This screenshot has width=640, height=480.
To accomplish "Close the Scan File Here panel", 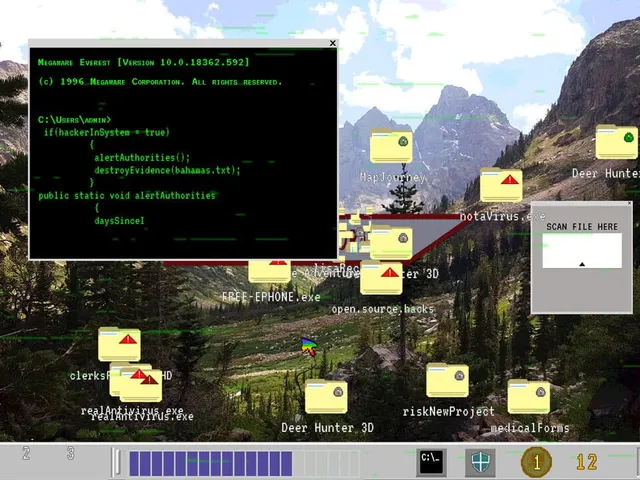I will tap(629, 203).
